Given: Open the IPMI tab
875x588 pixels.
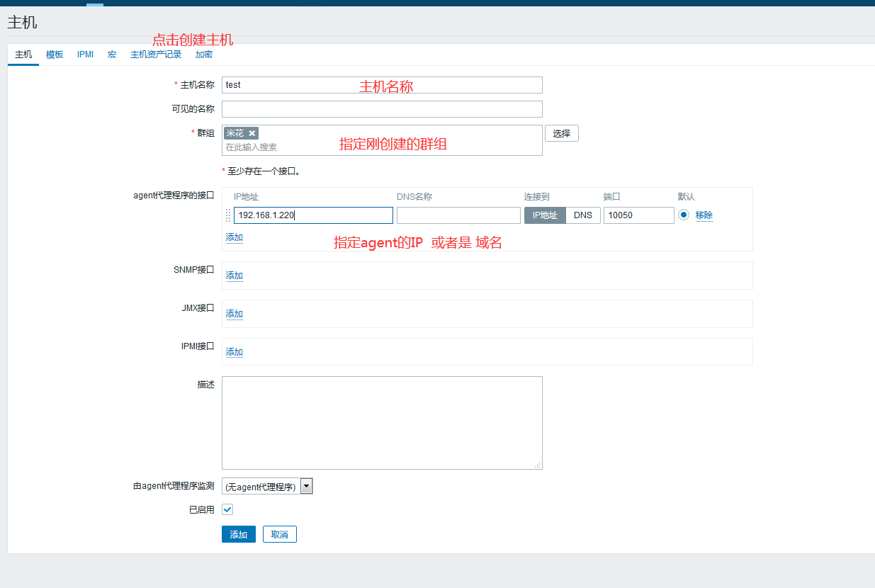Looking at the screenshot, I should coord(85,55).
